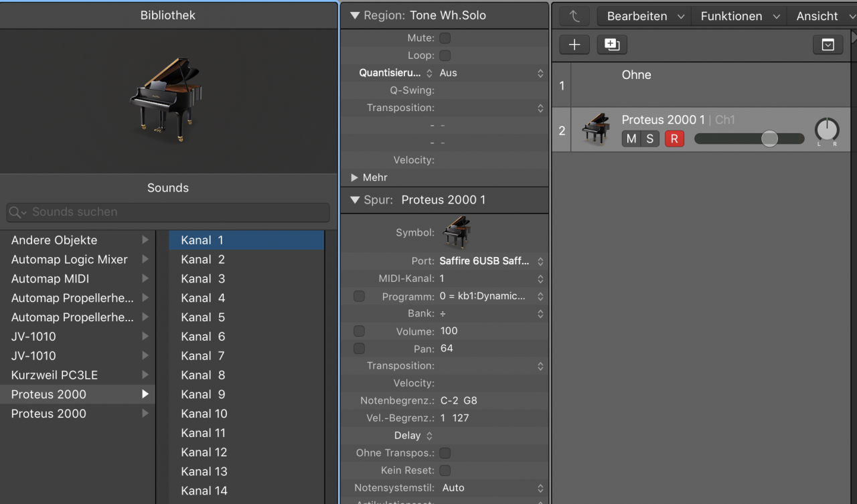The width and height of the screenshot is (857, 504).
Task: Click the Bibliothek panel header
Action: 168,15
